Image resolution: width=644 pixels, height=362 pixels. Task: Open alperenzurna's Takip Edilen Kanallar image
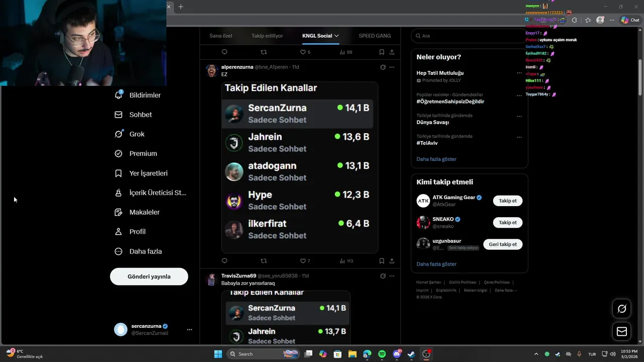300,167
